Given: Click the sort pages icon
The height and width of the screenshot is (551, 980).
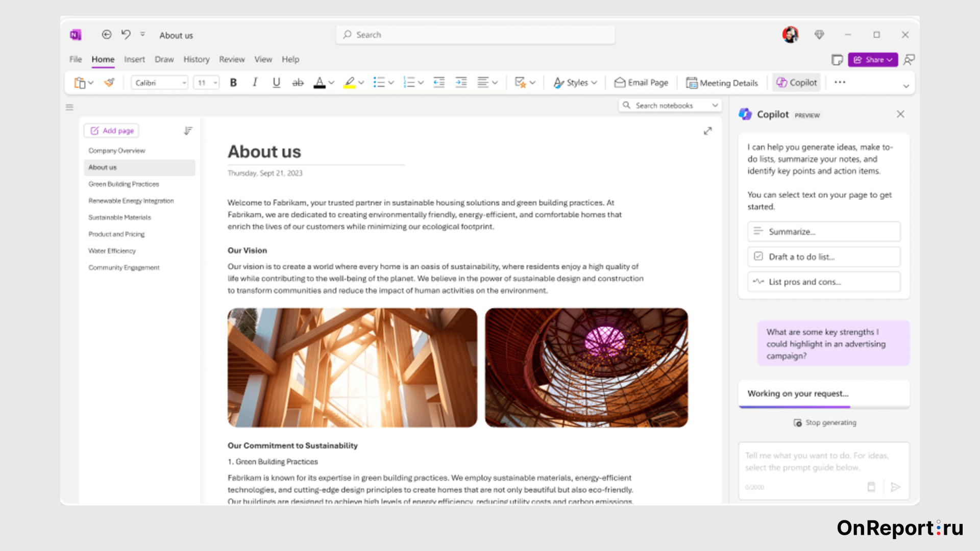Looking at the screenshot, I should pos(188,131).
